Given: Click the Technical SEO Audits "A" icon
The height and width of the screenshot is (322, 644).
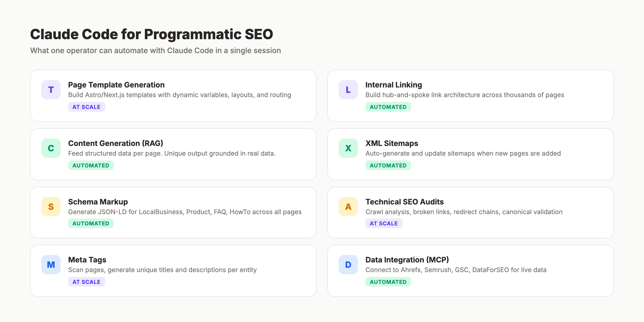Looking at the screenshot, I should tap(348, 206).
